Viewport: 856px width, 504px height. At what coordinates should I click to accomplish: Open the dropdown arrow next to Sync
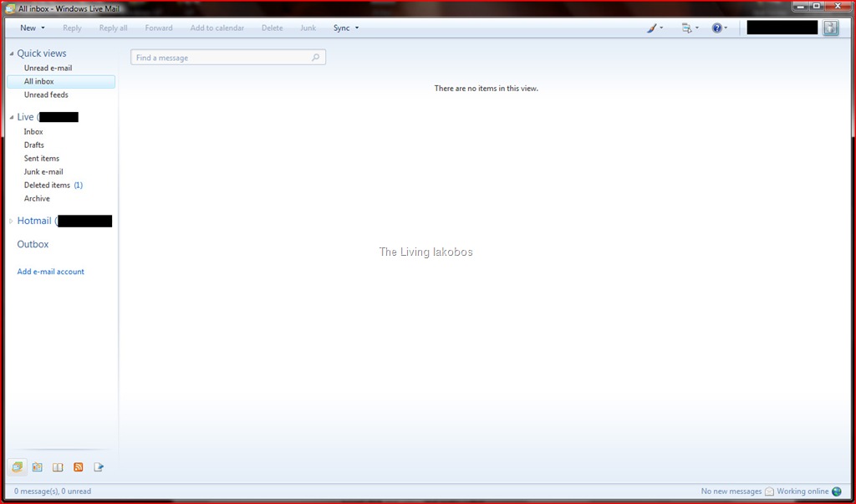click(x=357, y=28)
